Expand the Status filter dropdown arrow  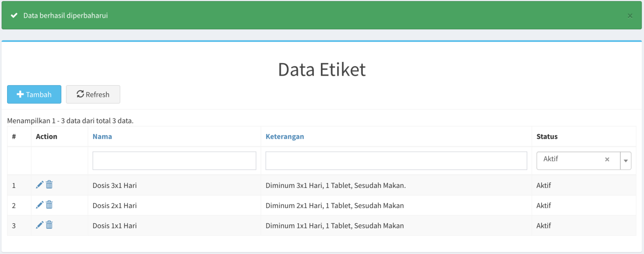tap(626, 161)
